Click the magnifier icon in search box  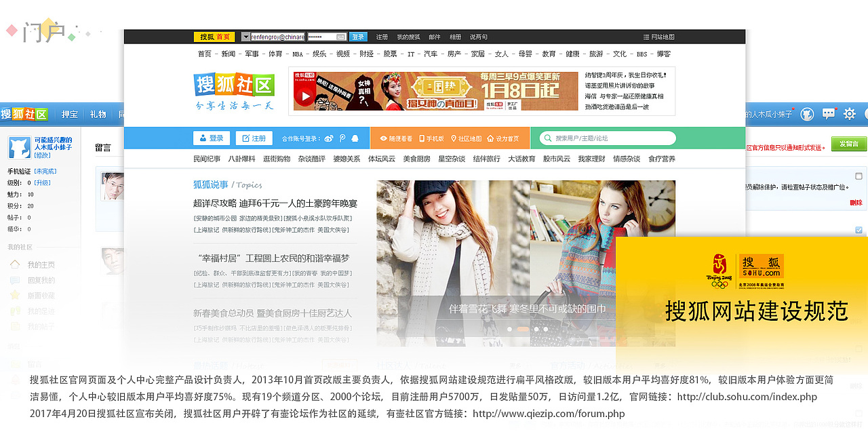547,138
